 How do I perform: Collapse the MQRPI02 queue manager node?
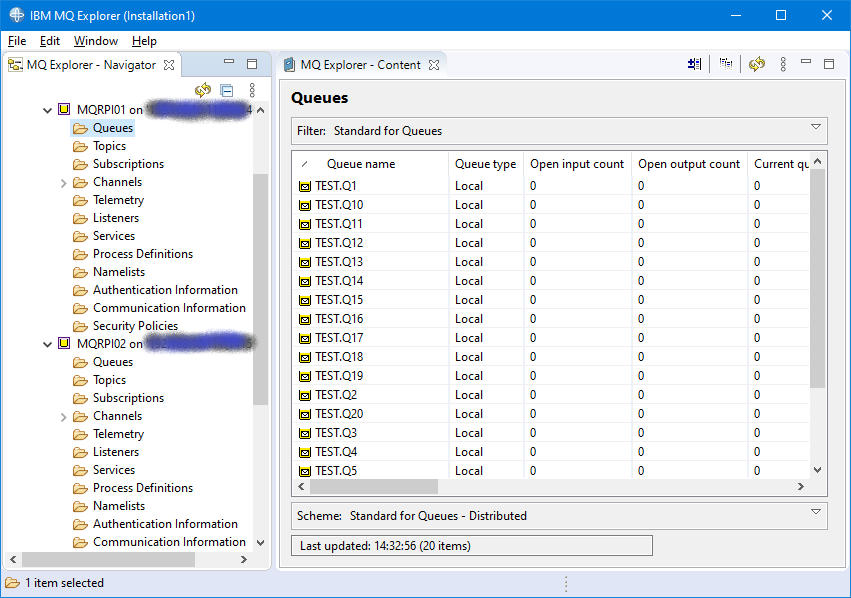click(x=46, y=343)
